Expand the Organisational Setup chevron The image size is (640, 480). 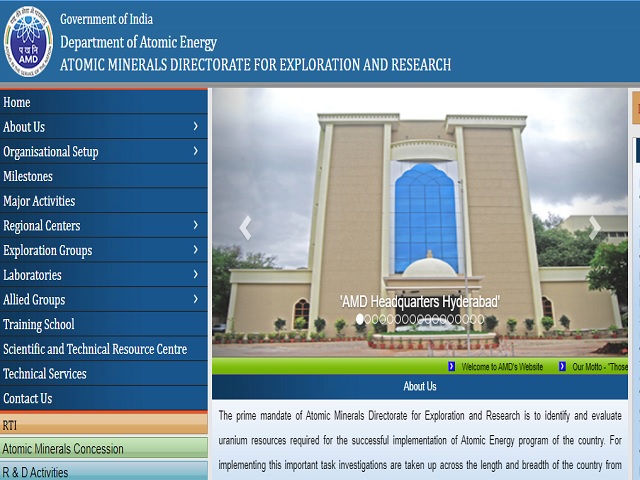pyautogui.click(x=196, y=151)
